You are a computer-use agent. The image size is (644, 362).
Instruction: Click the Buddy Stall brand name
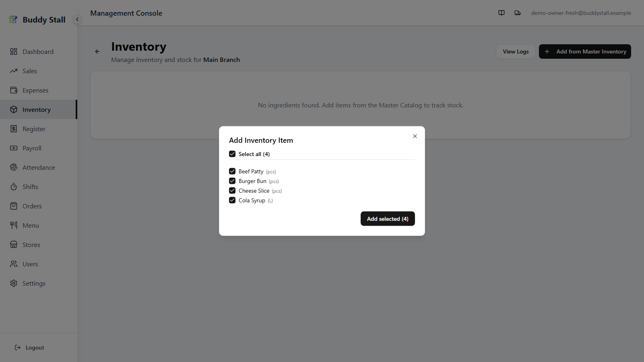[44, 20]
